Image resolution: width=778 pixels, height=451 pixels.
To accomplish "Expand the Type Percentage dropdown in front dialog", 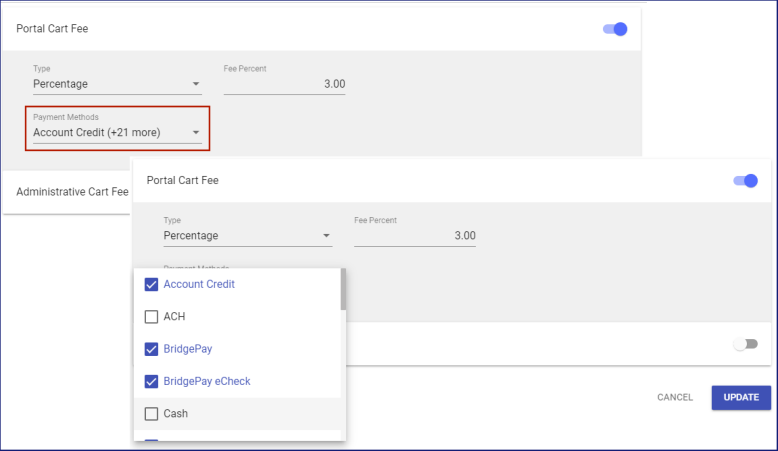I will click(x=246, y=236).
